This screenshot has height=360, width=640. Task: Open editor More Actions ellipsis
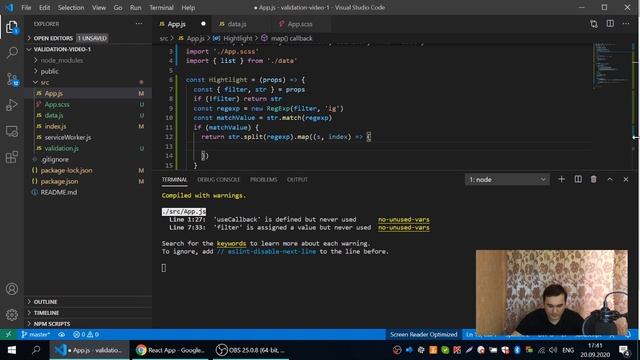pyautogui.click(x=626, y=24)
